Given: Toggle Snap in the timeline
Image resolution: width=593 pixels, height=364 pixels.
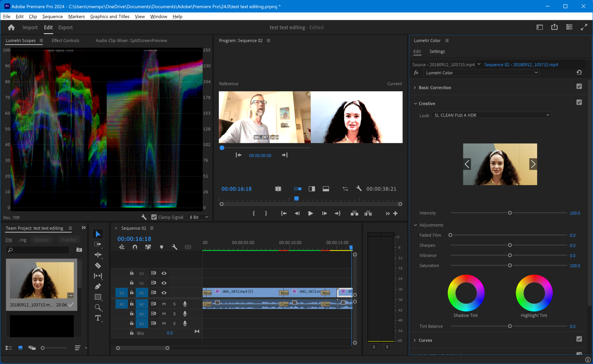Looking at the screenshot, I should (x=135, y=247).
